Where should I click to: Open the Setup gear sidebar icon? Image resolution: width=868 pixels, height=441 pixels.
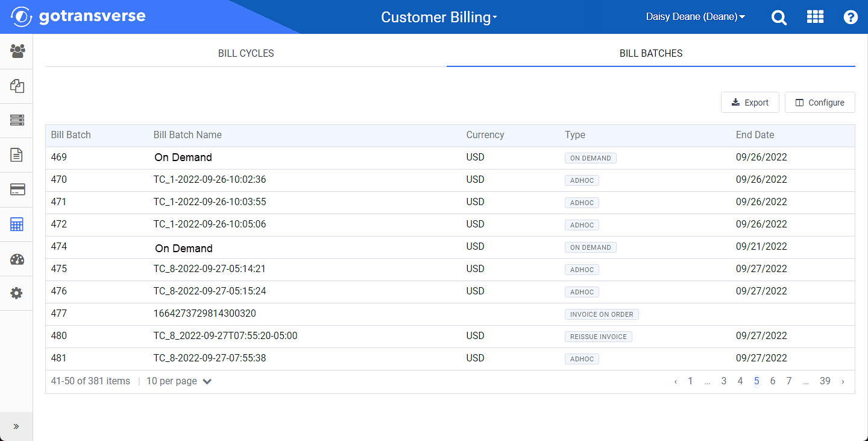pyautogui.click(x=17, y=294)
